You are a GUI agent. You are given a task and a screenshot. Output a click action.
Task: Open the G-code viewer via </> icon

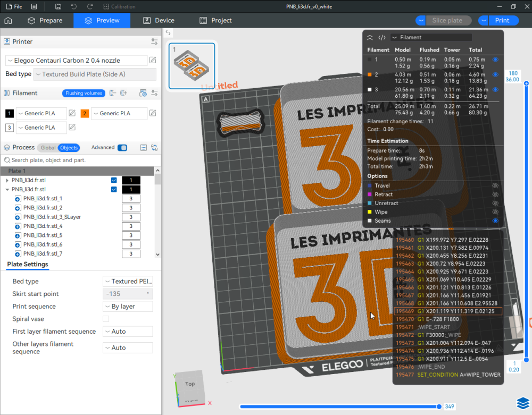pyautogui.click(x=381, y=37)
